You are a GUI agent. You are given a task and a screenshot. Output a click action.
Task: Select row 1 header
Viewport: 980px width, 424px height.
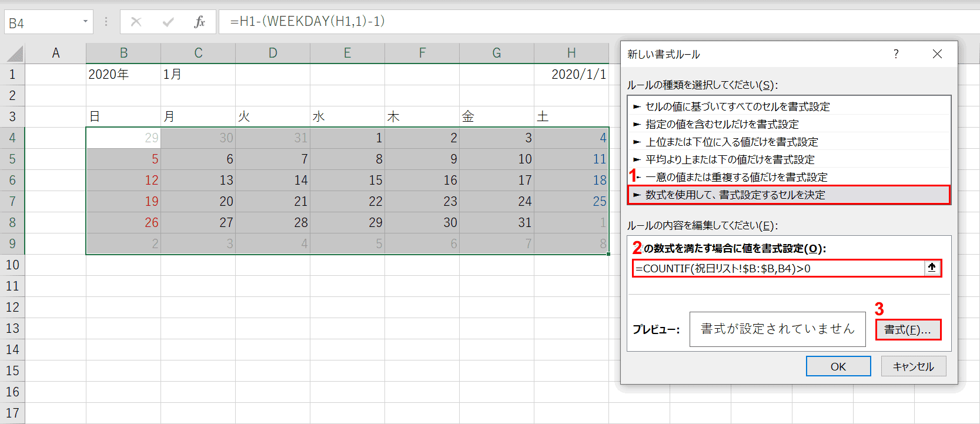point(12,75)
